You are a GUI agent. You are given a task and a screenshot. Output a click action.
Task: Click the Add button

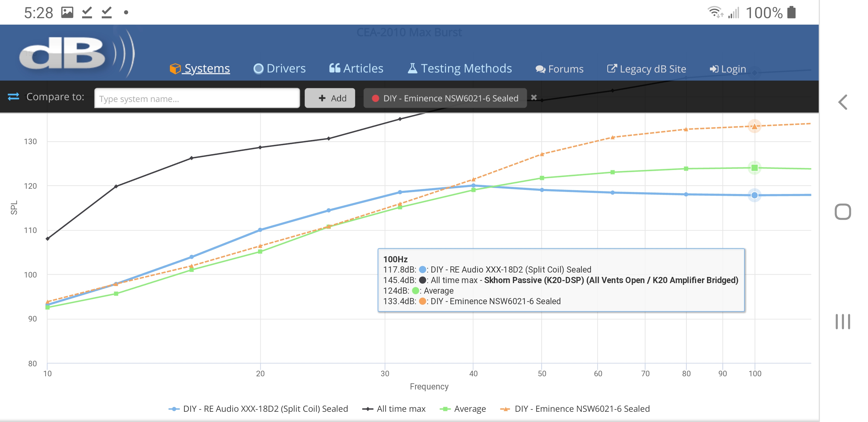[330, 98]
